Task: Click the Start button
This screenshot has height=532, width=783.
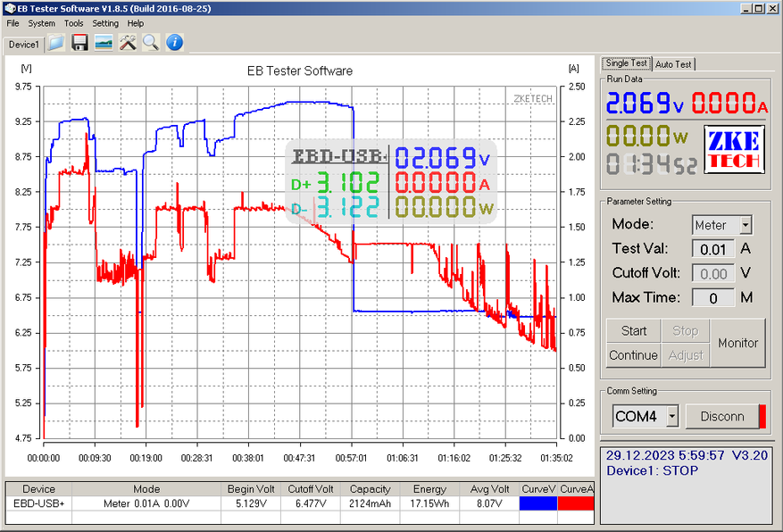Action: [x=633, y=331]
